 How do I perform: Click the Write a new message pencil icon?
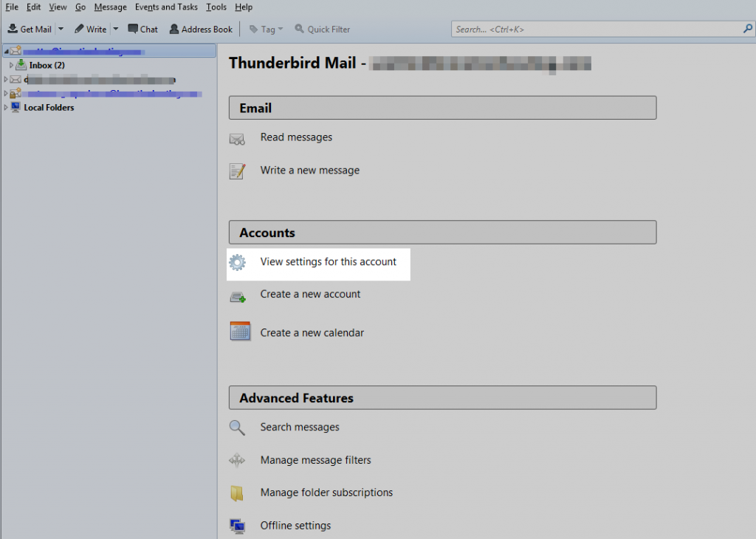tap(237, 171)
